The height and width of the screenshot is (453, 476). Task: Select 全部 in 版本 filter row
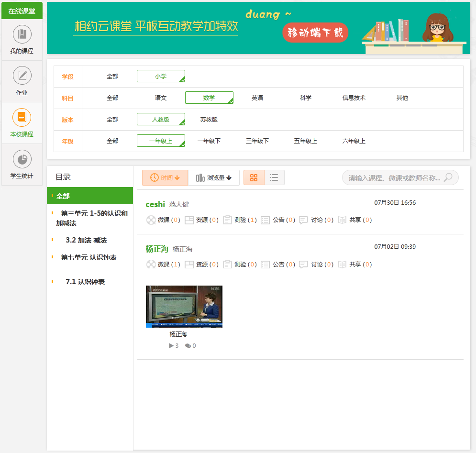pyautogui.click(x=112, y=120)
